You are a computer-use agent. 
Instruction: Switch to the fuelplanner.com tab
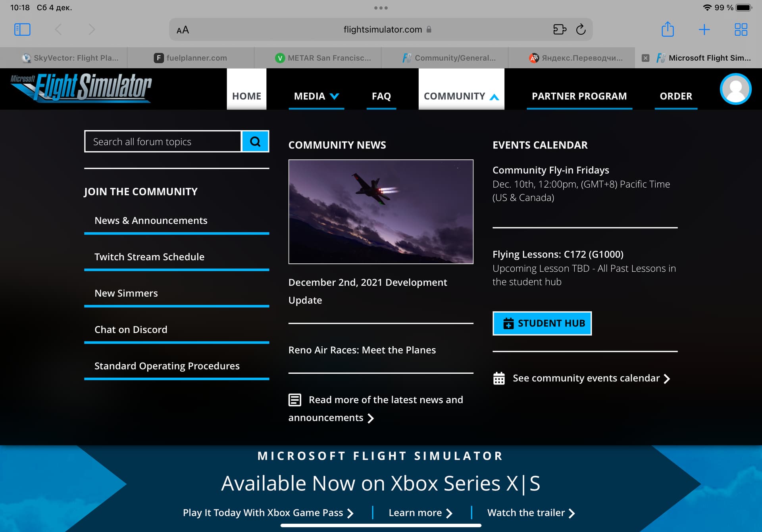[x=190, y=58]
